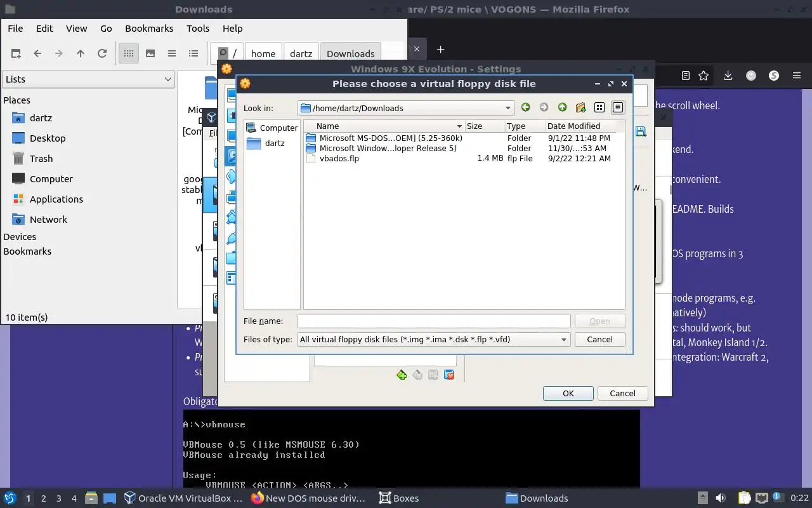Remove storage attachment red icon
This screenshot has width=812, height=508.
pyautogui.click(x=449, y=375)
